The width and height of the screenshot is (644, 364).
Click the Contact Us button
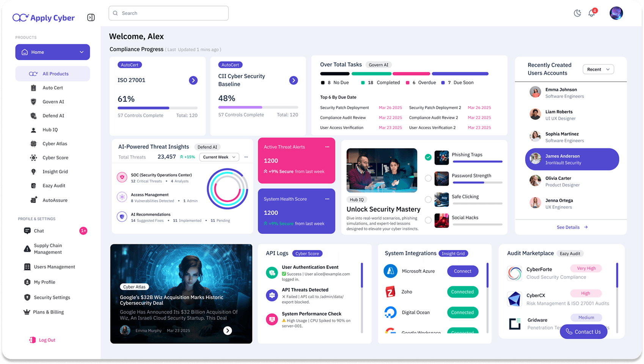pos(583,332)
